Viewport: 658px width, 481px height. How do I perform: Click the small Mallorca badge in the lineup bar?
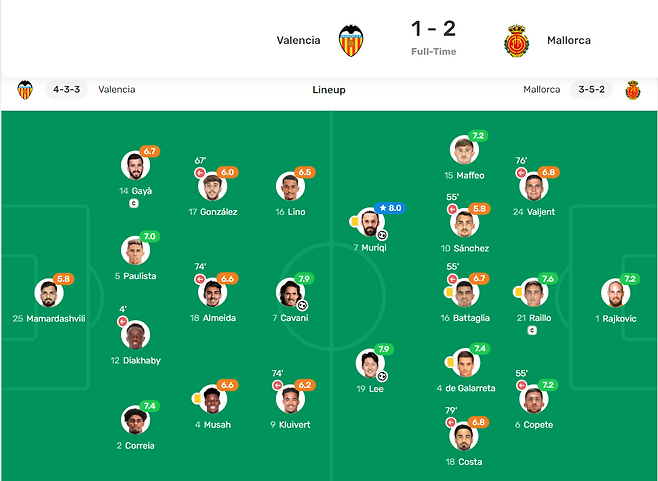pos(633,90)
